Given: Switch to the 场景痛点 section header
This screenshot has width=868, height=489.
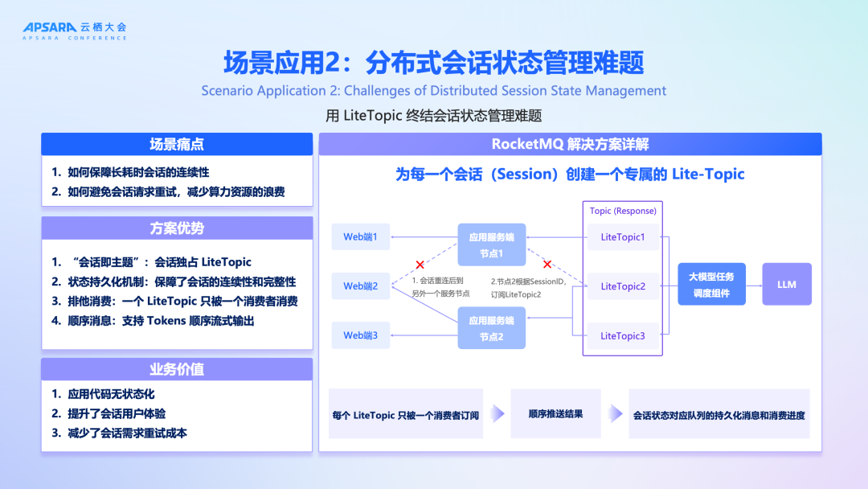Looking at the screenshot, I should 177,144.
